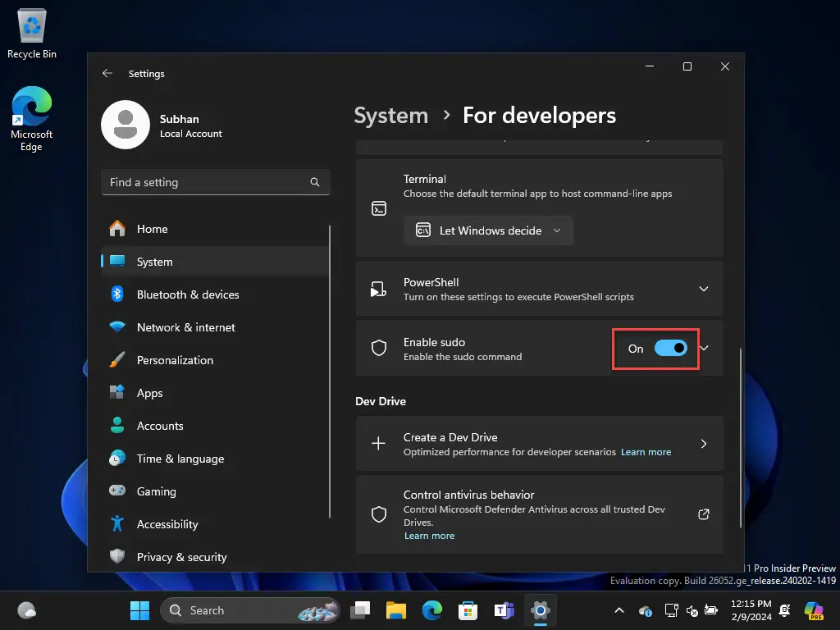Open Microsoft Store from the taskbar
The image size is (840, 630).
[468, 610]
